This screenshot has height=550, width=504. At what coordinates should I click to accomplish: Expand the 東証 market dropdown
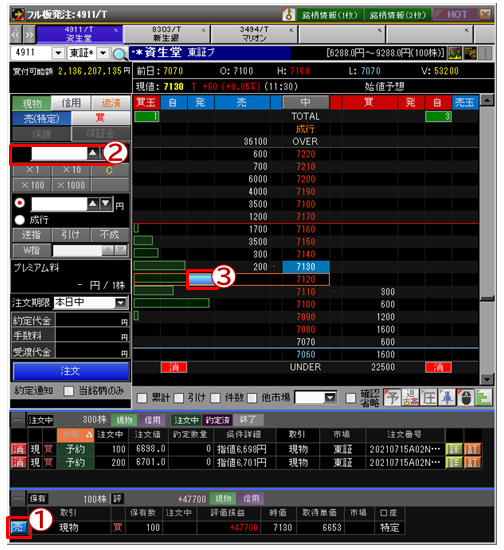click(x=102, y=53)
